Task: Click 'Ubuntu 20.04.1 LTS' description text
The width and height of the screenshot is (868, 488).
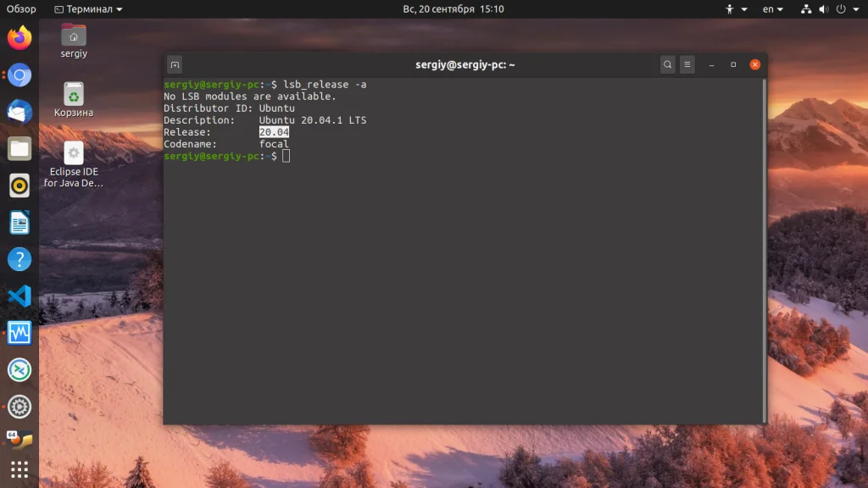Action: tap(313, 120)
